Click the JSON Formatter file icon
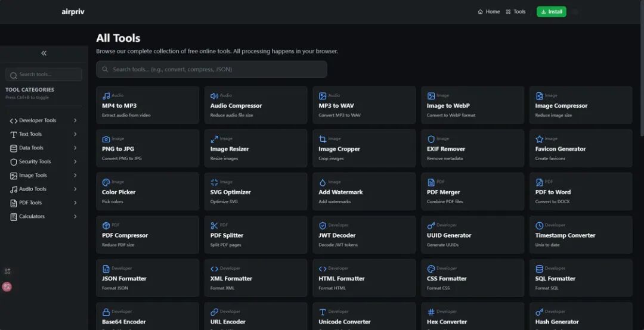The width and height of the screenshot is (644, 330). coord(106,269)
